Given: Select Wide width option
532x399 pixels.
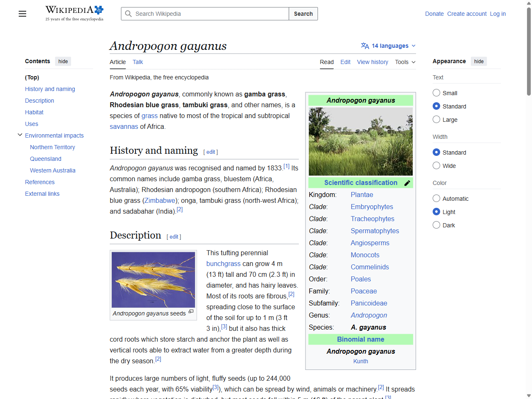Looking at the screenshot, I should [x=436, y=165].
